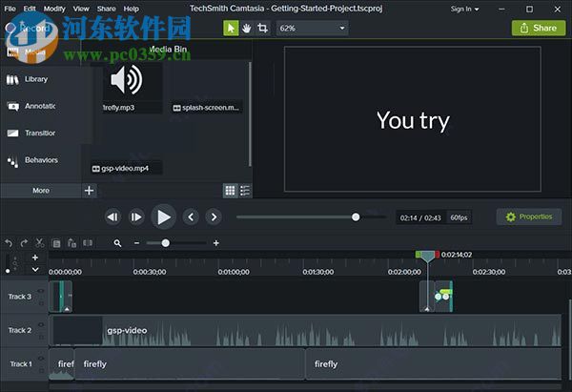Zoom in timeline with plus button
This screenshot has width=572, height=392.
click(x=216, y=243)
